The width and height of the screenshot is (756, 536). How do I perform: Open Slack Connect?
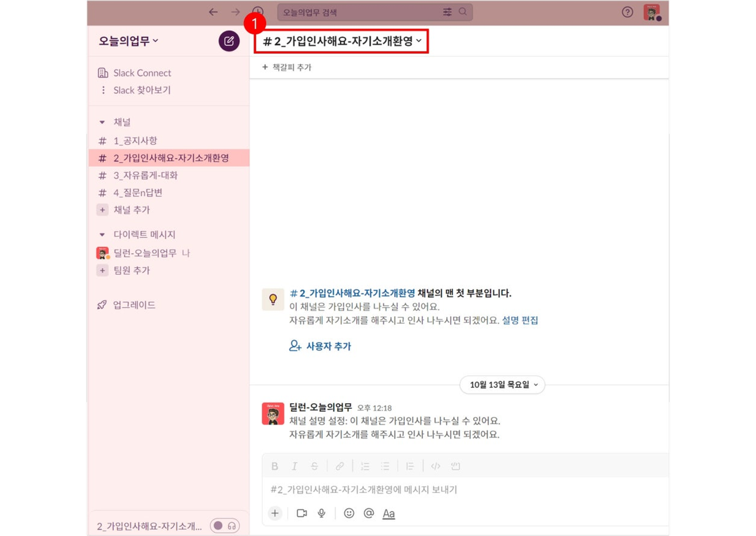click(142, 73)
